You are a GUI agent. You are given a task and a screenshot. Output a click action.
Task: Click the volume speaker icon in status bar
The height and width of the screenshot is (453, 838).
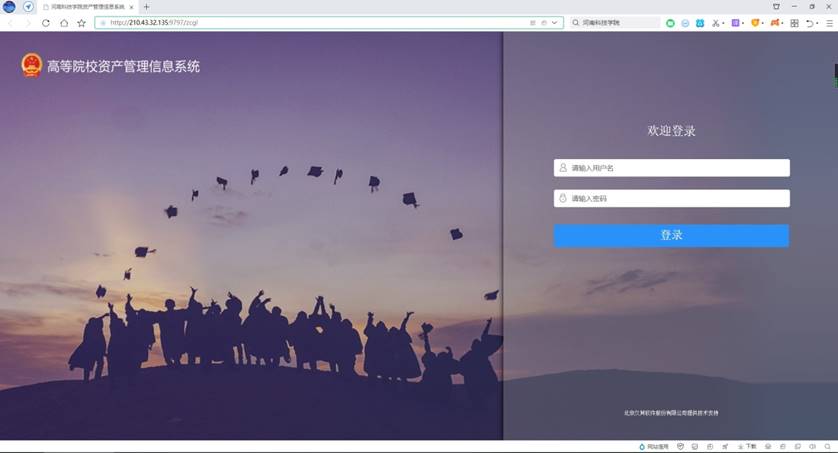pyautogui.click(x=812, y=447)
